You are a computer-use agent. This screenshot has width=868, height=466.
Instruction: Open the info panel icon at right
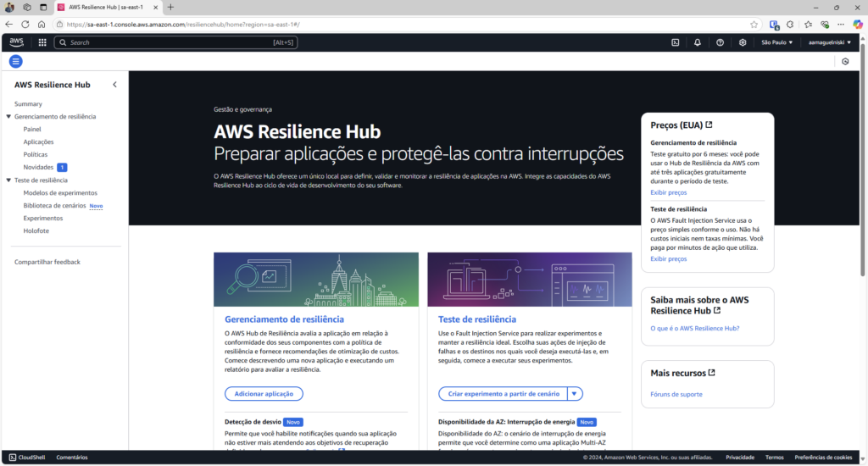(x=845, y=62)
